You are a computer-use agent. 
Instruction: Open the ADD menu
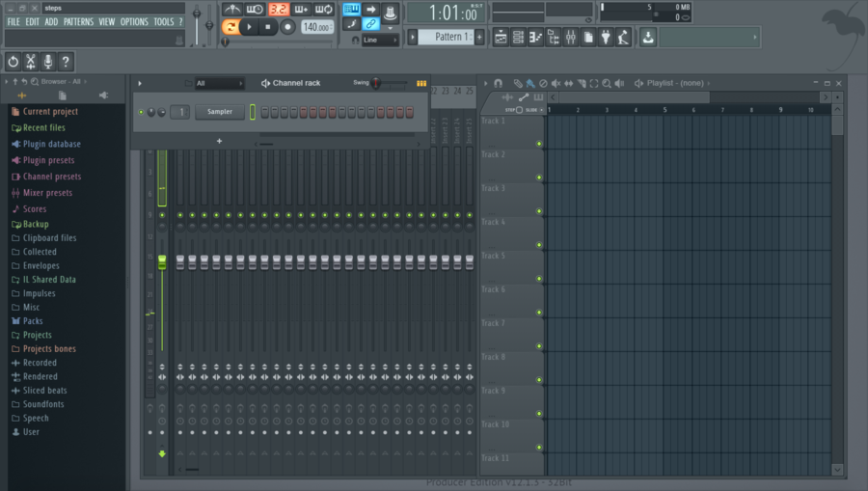[x=51, y=21]
